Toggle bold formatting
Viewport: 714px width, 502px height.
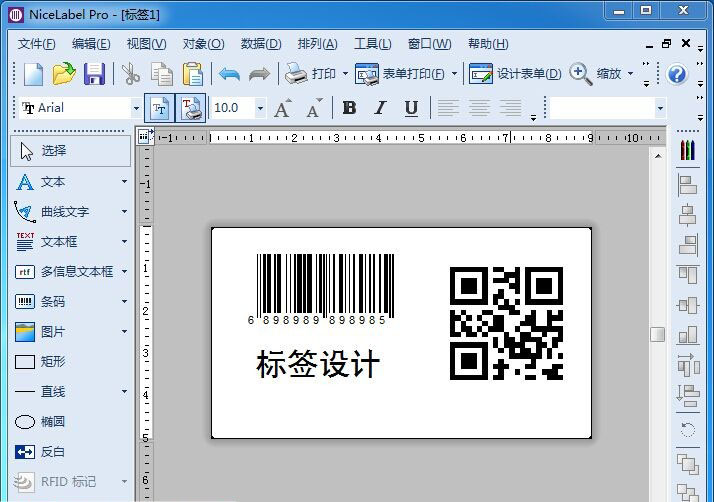tap(349, 108)
